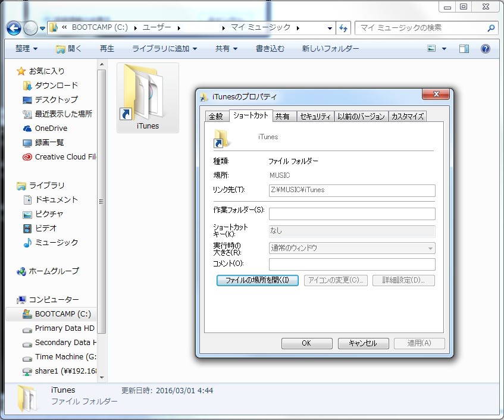The image size is (504, 420).
Task: Click OK in properties dialog
Action: [307, 343]
